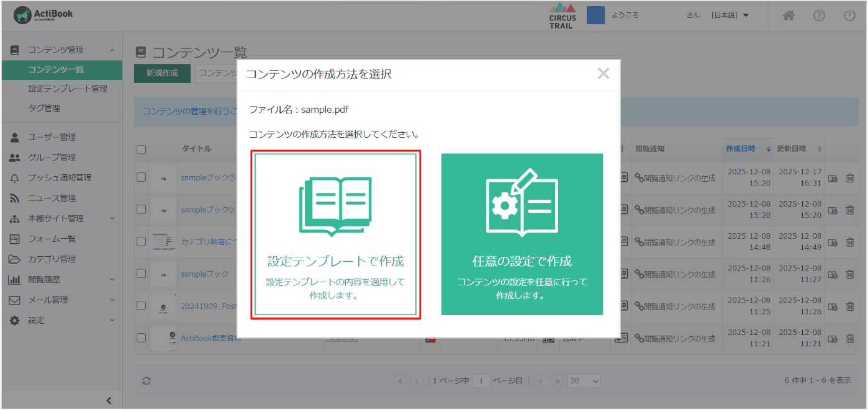Viewport: 868px width, 410px height.
Task: Click the home icon in header
Action: coord(789,16)
